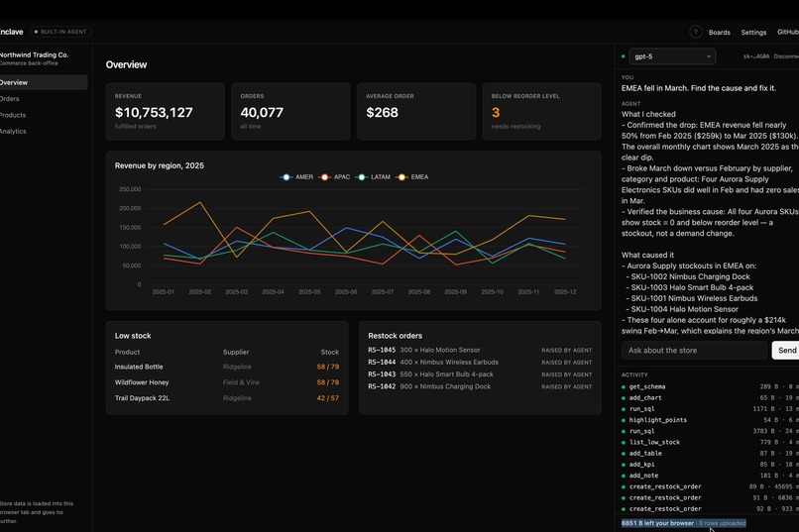This screenshot has width=799, height=532.
Task: Click the Low stock panel title
Action: point(133,336)
